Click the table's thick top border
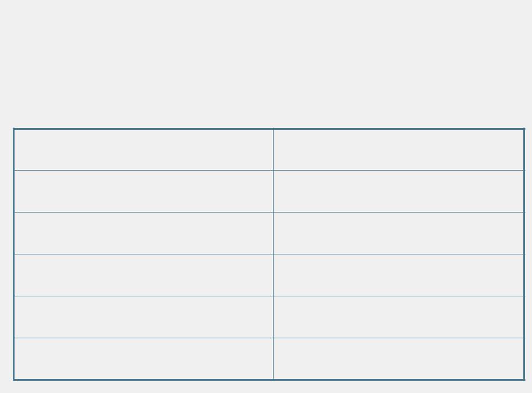 point(269,129)
